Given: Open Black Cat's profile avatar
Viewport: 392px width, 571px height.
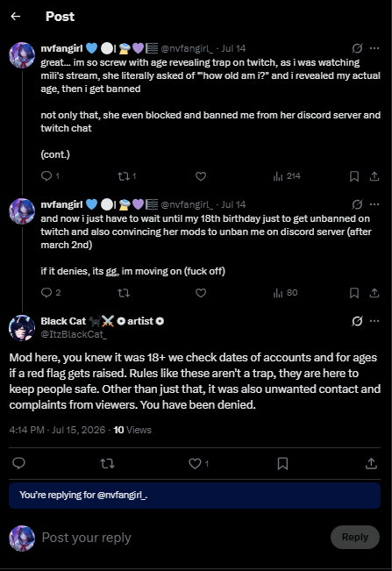Looking at the screenshot, I should tap(22, 328).
